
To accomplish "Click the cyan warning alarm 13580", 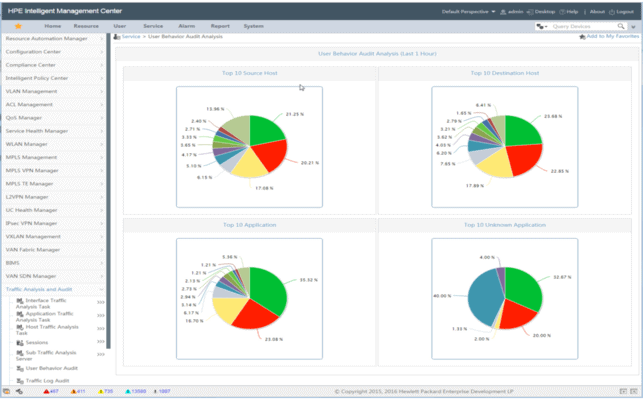I will click(x=135, y=391).
